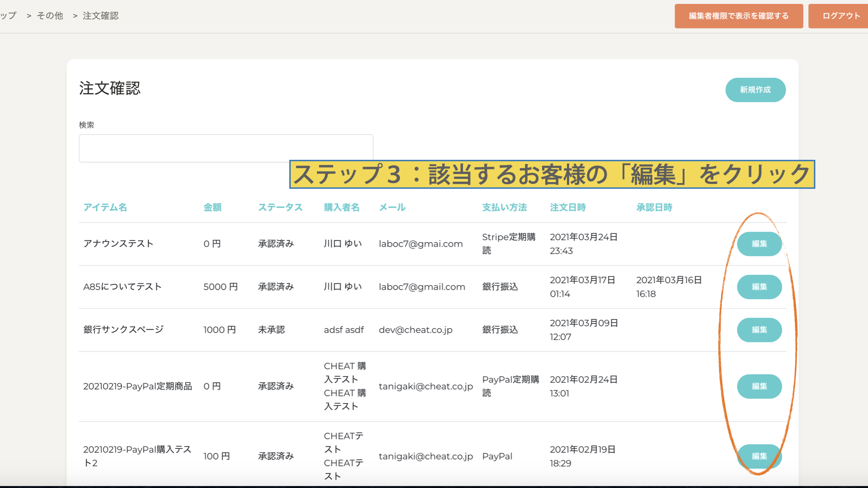Click 編集 for 20210219-PayPal購入テスト2 order
The height and width of the screenshot is (488, 868).
tap(759, 456)
